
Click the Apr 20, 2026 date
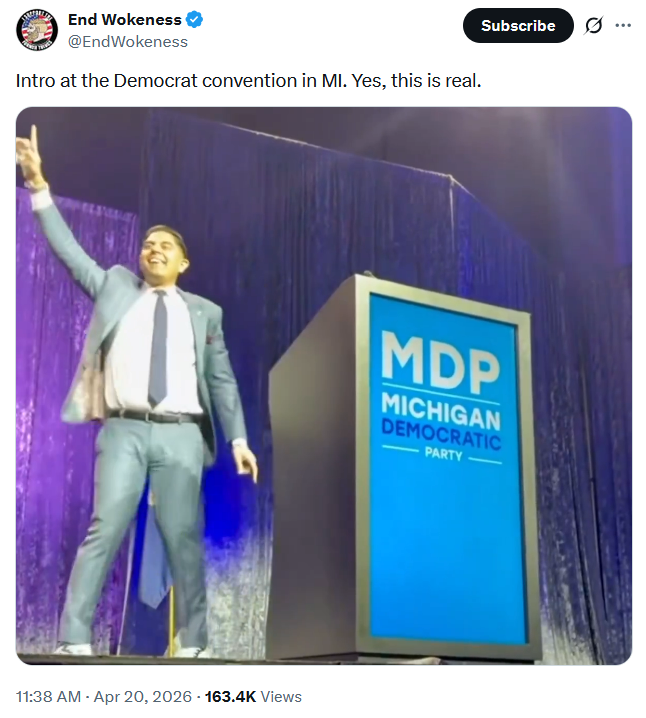coord(142,696)
